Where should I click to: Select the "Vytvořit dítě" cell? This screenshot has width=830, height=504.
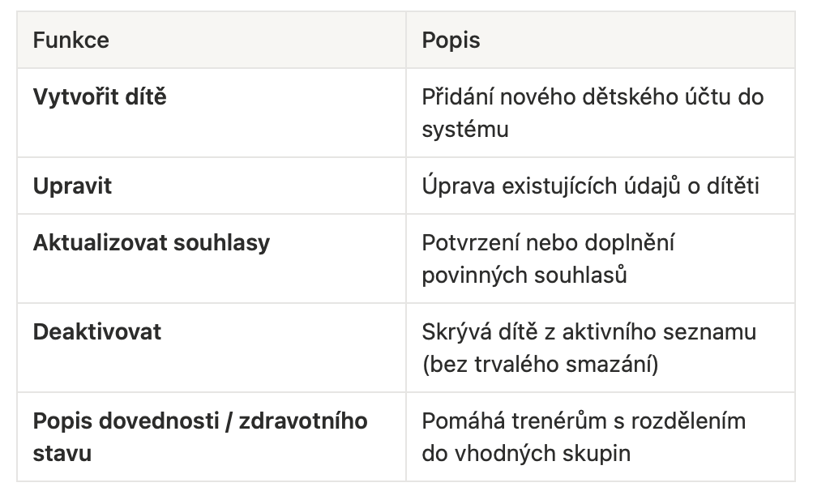[x=100, y=96]
